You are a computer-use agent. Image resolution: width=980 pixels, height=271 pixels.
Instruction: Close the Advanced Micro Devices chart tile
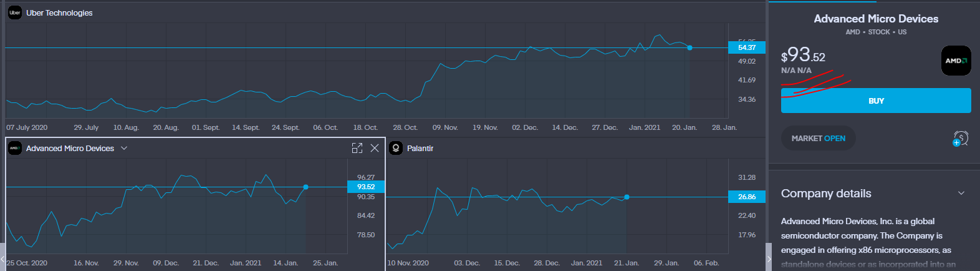(x=375, y=148)
